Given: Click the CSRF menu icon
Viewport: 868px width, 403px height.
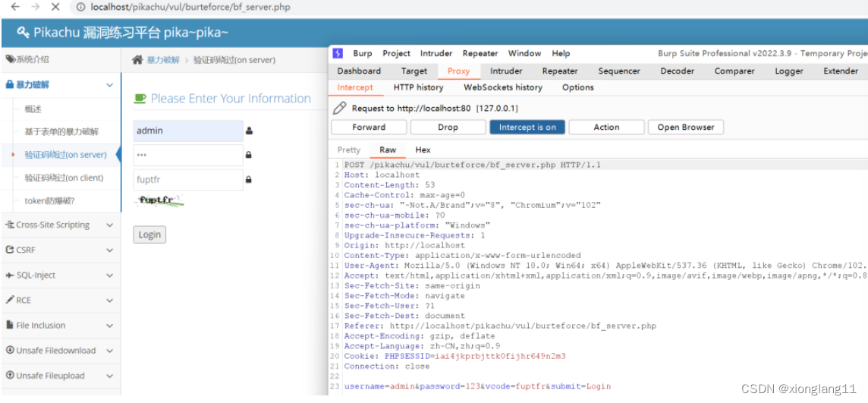Looking at the screenshot, I should pyautogui.click(x=9, y=250).
